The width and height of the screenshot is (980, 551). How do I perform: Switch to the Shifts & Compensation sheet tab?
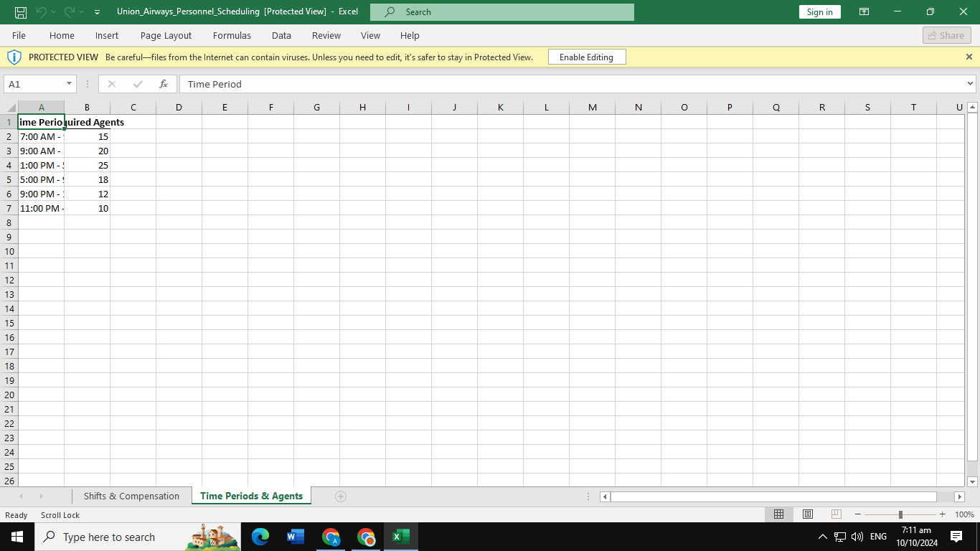(x=132, y=496)
